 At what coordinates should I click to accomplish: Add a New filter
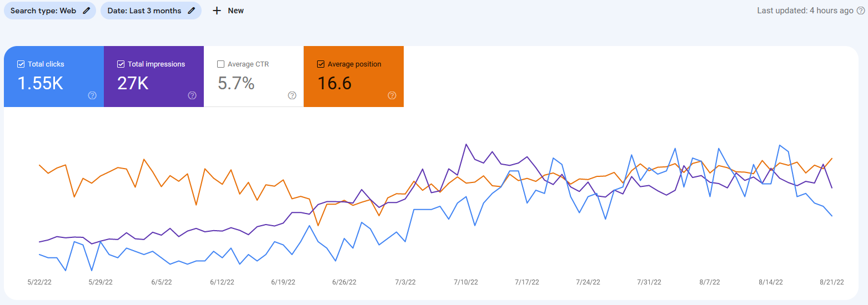(x=228, y=11)
